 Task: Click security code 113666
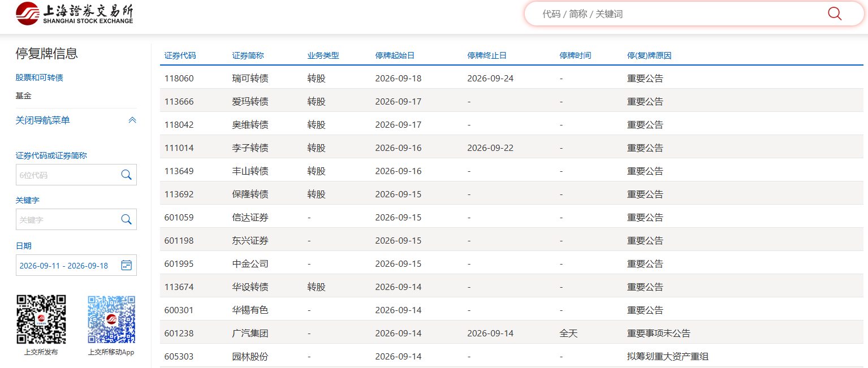(x=179, y=102)
